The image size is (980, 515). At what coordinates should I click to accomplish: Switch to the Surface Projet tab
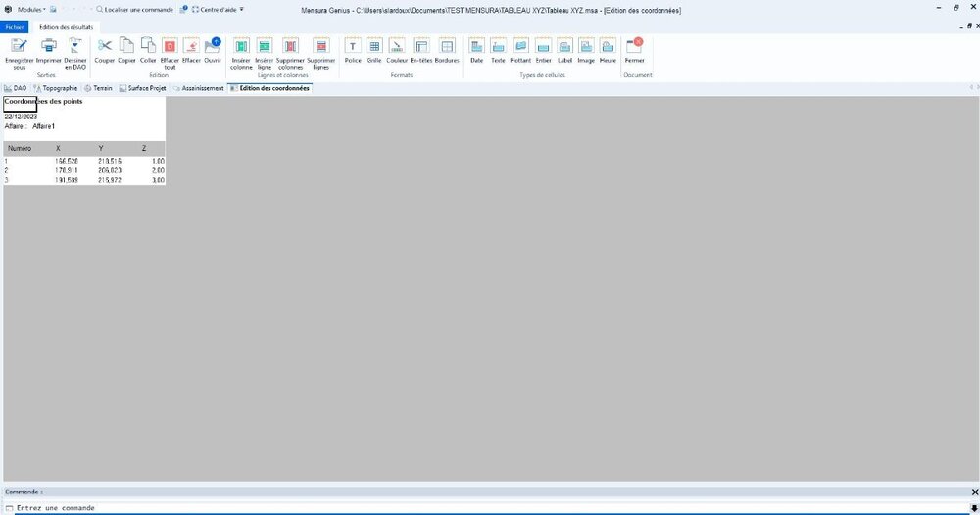[x=142, y=88]
